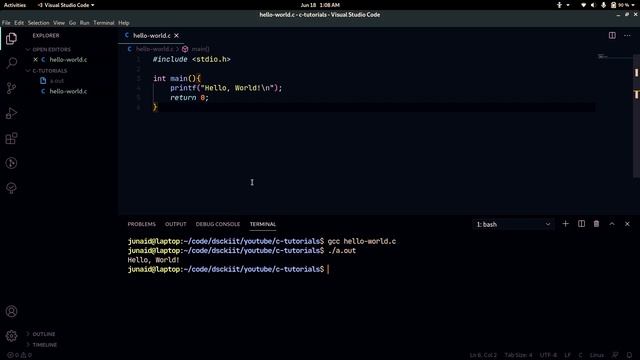Viewport: 640px width, 360px height.
Task: Open the Visual Studio Code app menu in top bar
Action: 66,5
